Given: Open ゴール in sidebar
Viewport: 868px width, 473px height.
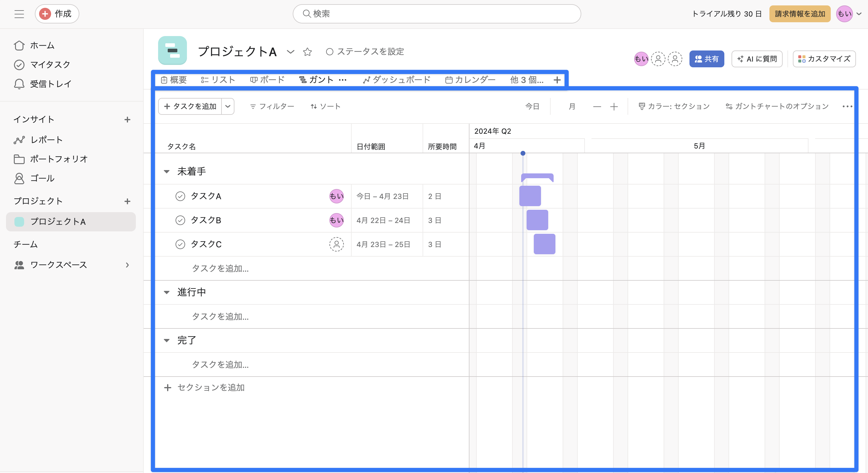Looking at the screenshot, I should tap(34, 178).
